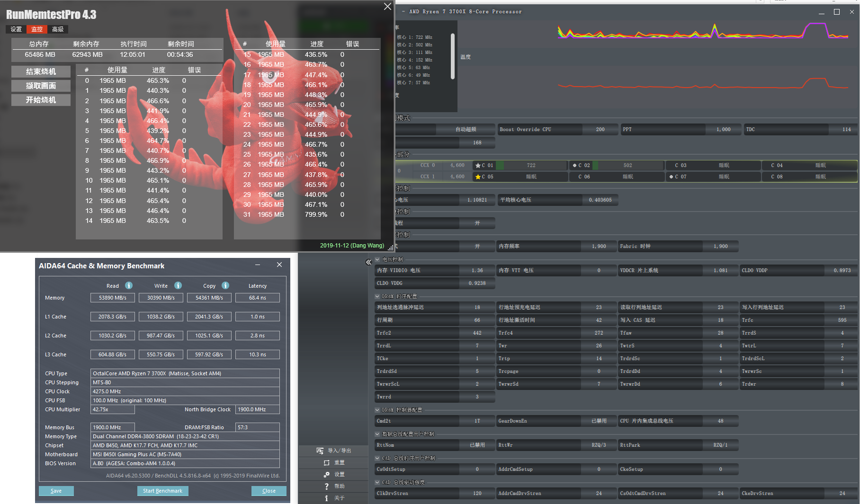Click the Write info icon in AIDA64
The height and width of the screenshot is (504, 860).
(x=178, y=285)
